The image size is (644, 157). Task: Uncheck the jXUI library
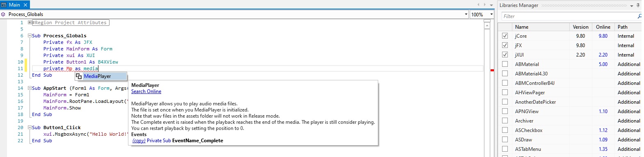pyautogui.click(x=505, y=55)
